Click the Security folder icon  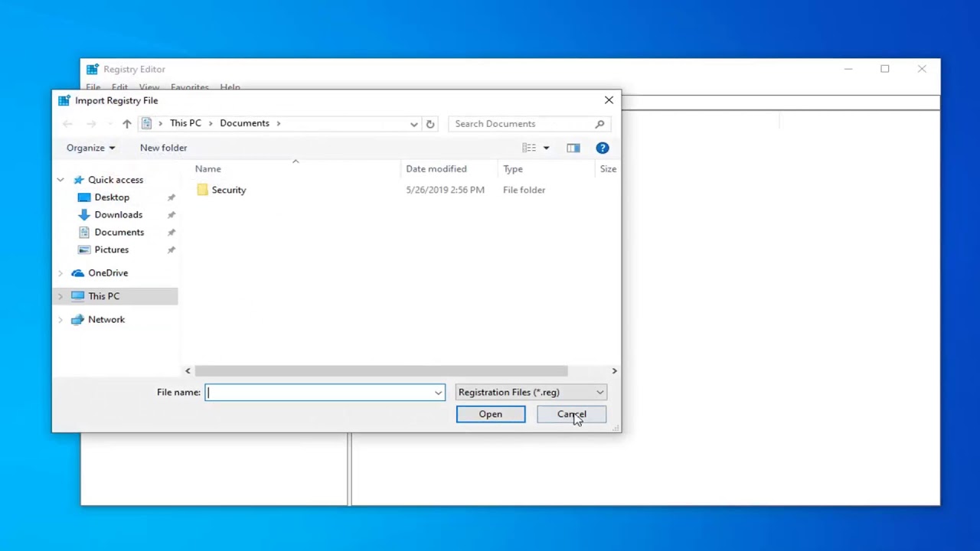202,190
